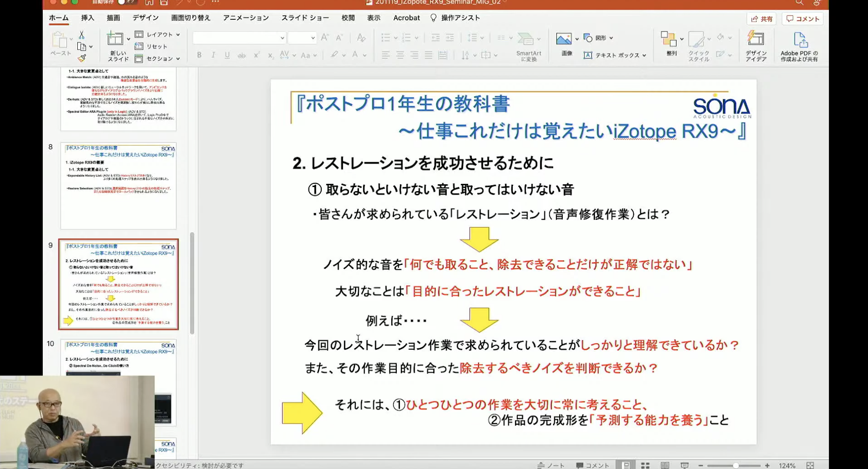Click 操作アシスト tell me field
The width and height of the screenshot is (868, 469).
pos(455,18)
